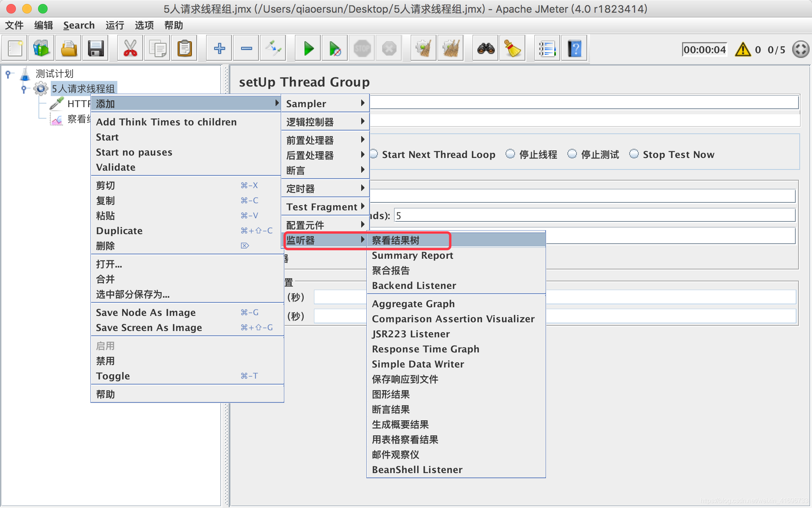Click the remote engines status icon
Screen dimensions: 812x508
tap(801, 50)
